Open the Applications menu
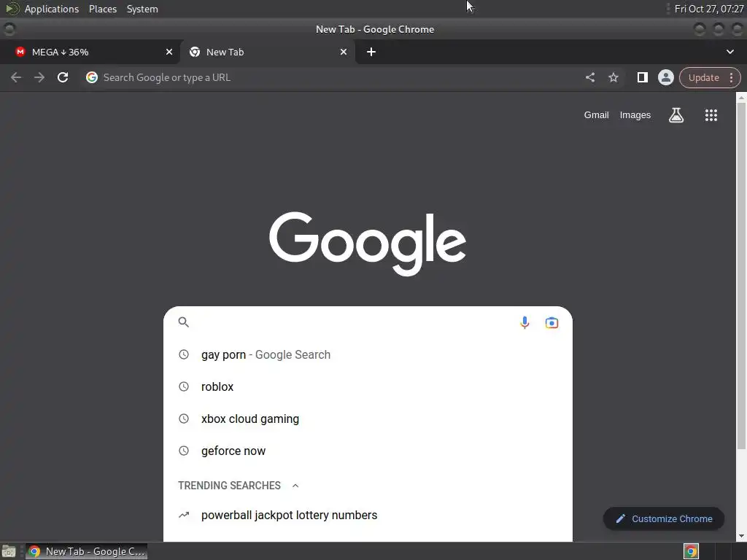This screenshot has width=747, height=560. click(x=52, y=9)
